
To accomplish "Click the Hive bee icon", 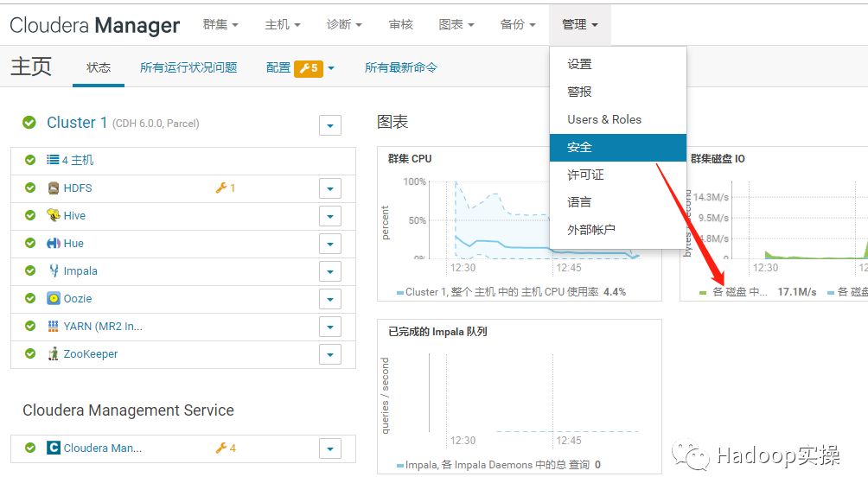I will coord(54,216).
